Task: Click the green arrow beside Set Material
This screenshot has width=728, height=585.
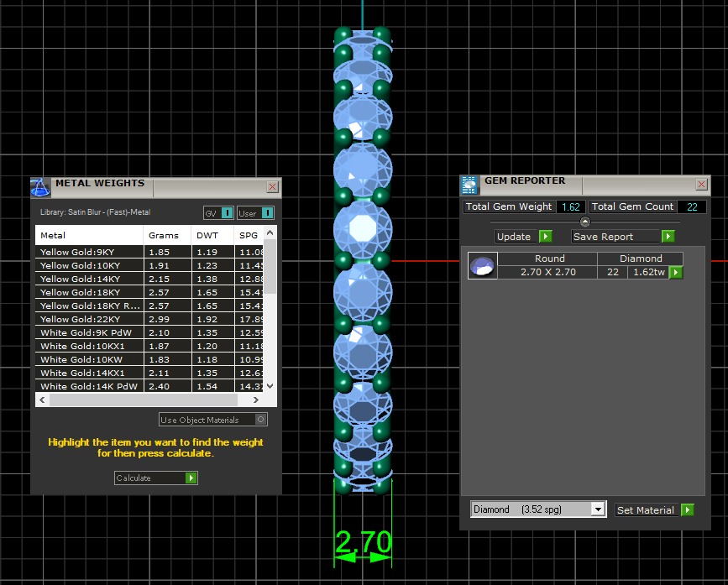Action: click(687, 509)
